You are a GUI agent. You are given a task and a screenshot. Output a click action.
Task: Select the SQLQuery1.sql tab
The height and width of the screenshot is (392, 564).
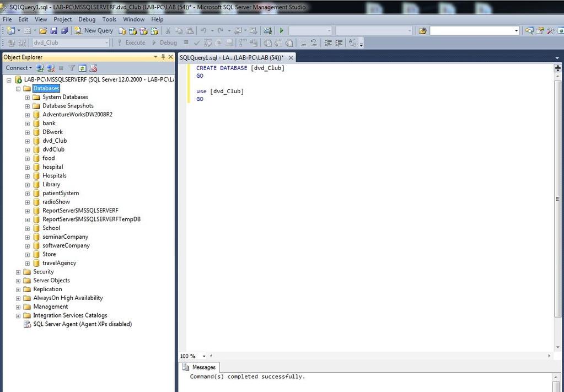coord(232,57)
